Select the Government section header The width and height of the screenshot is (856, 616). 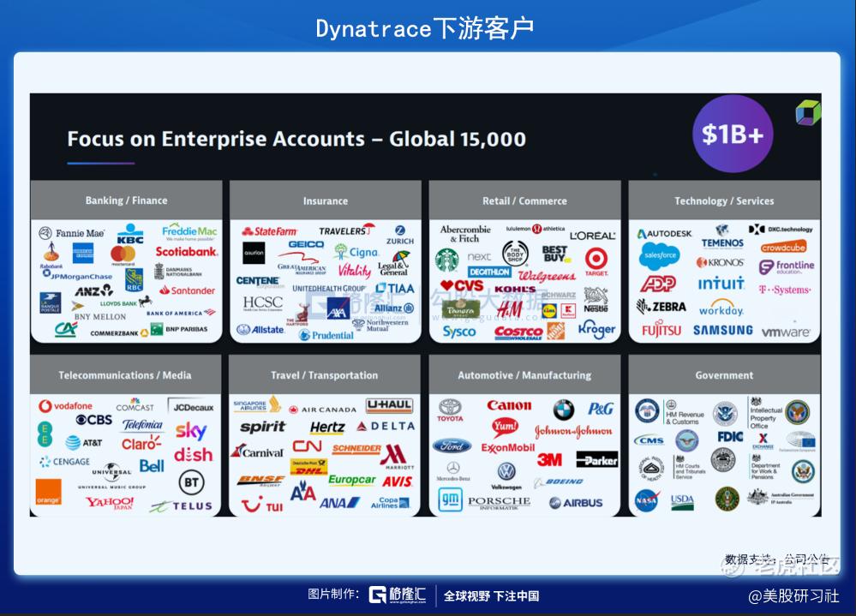[724, 375]
